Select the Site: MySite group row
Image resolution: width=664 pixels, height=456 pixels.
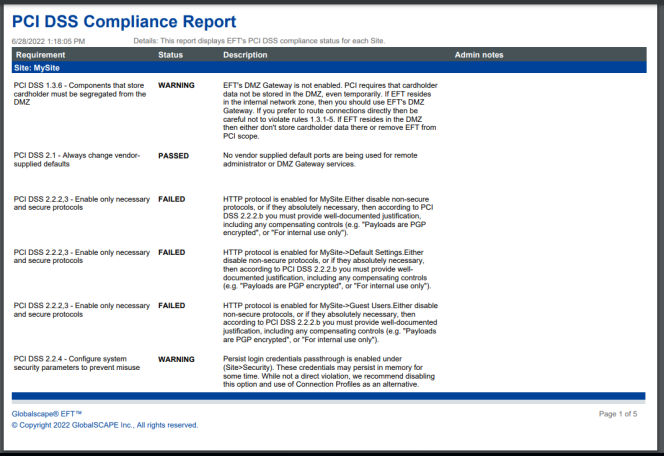point(40,67)
